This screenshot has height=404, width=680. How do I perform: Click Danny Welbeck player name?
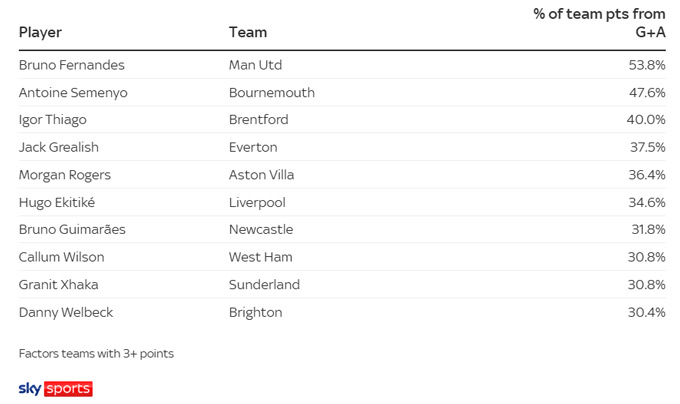coord(66,312)
